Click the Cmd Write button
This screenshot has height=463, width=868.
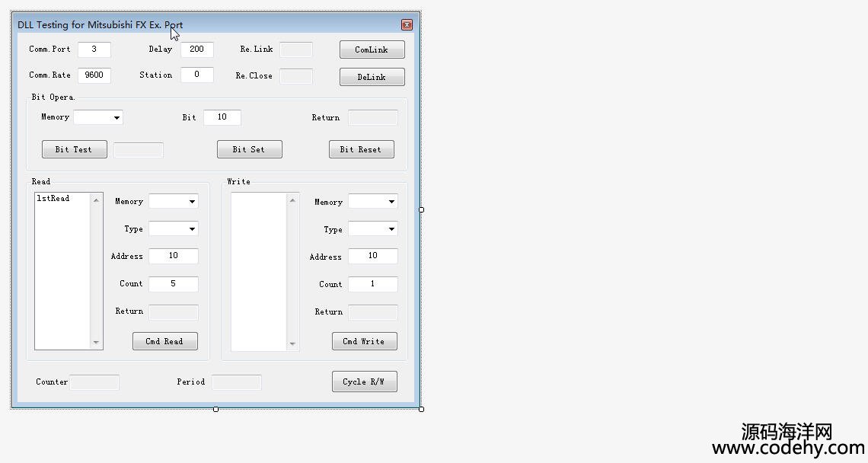(364, 341)
